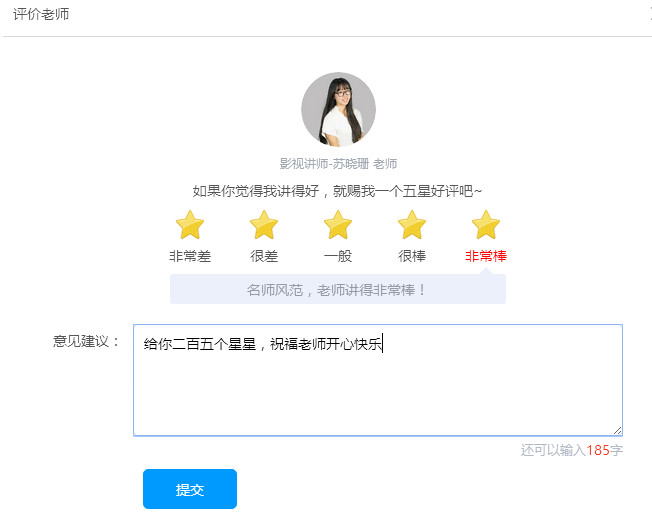The image size is (652, 516).
Task: Click the 名师风范 rating tooltip text
Action: point(338,290)
